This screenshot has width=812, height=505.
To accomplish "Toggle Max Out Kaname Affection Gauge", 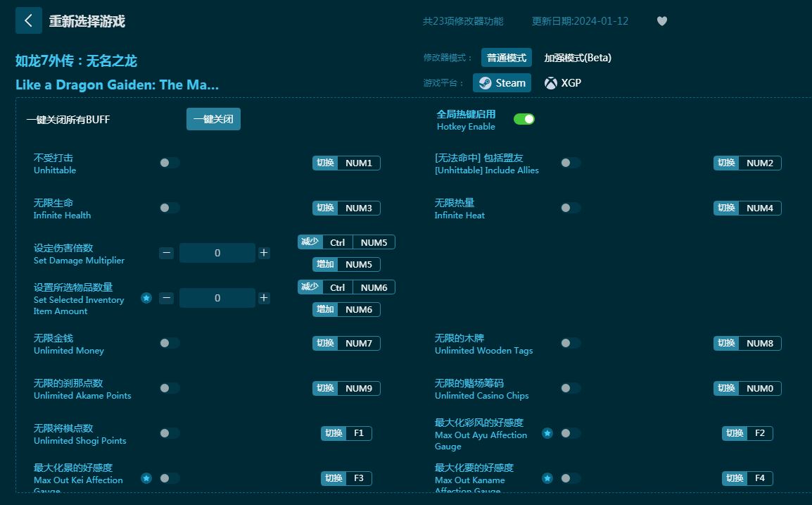I will (x=570, y=478).
